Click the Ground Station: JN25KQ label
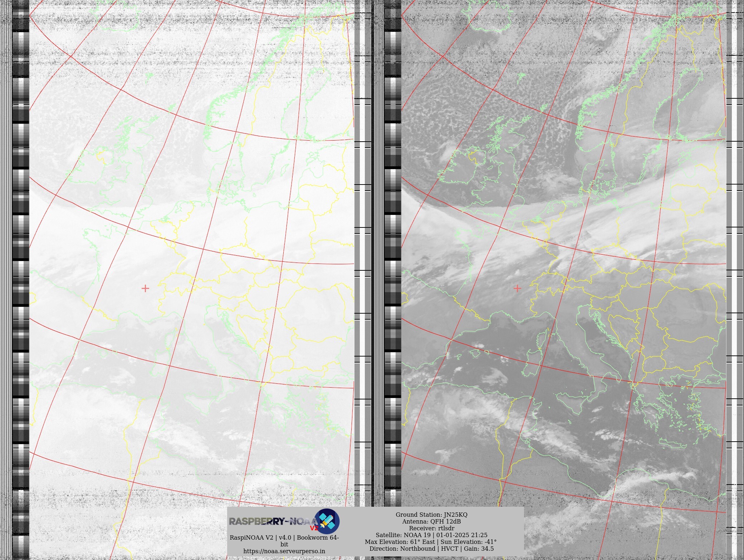Image resolution: width=744 pixels, height=560 pixels. point(431,515)
